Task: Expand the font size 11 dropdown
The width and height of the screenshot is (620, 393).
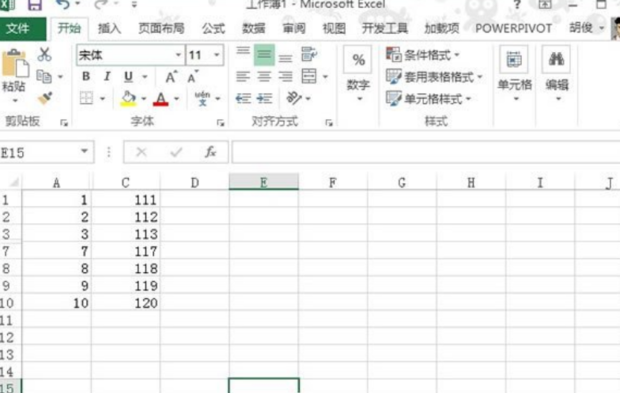Action: pyautogui.click(x=217, y=55)
